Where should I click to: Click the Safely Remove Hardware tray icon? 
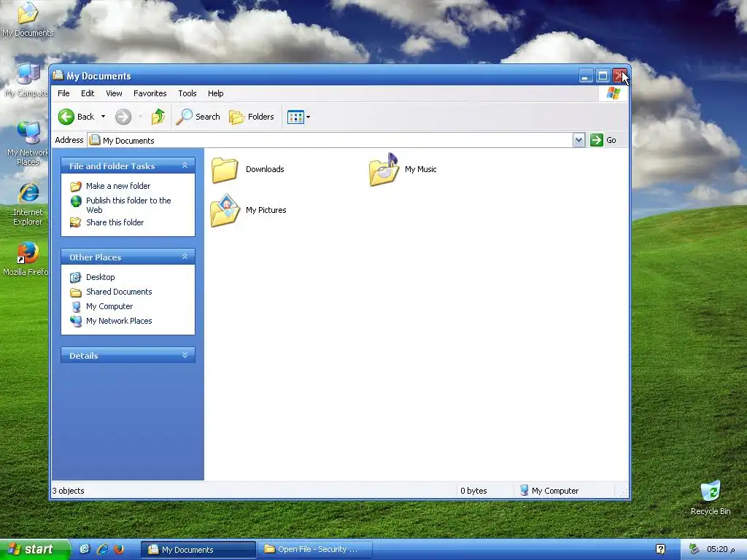click(694, 549)
